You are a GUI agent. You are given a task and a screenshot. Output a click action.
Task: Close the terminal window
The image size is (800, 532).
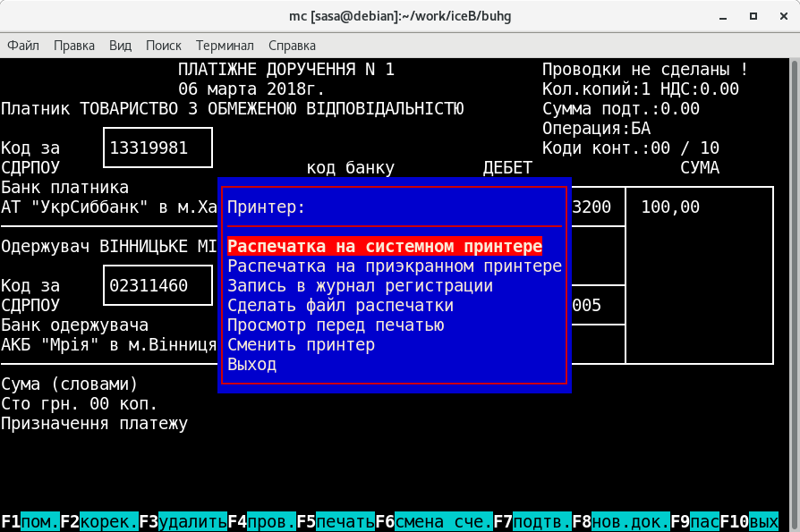(x=784, y=16)
